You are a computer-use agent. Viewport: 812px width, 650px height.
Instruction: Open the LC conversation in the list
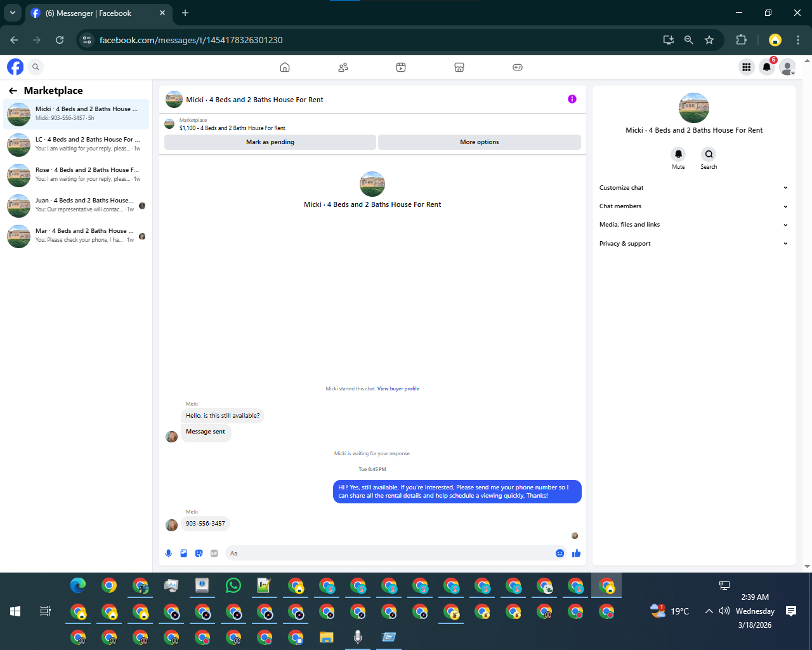[x=76, y=145]
